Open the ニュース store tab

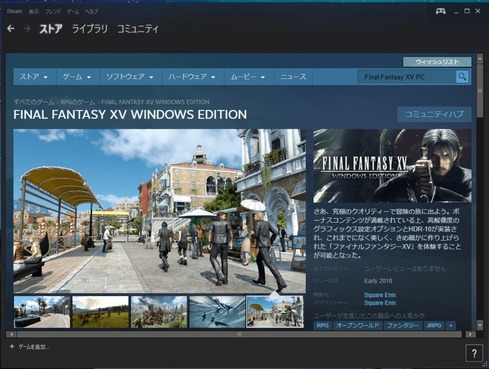[x=293, y=77]
